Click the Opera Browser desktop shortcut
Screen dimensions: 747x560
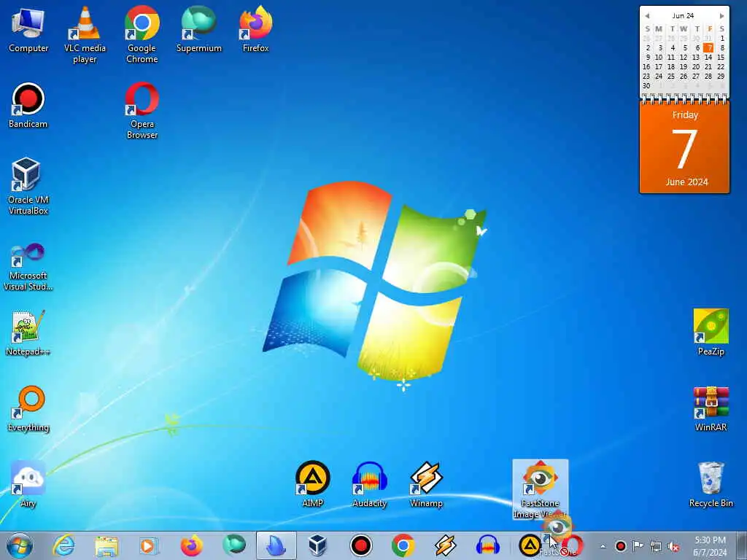point(142,111)
